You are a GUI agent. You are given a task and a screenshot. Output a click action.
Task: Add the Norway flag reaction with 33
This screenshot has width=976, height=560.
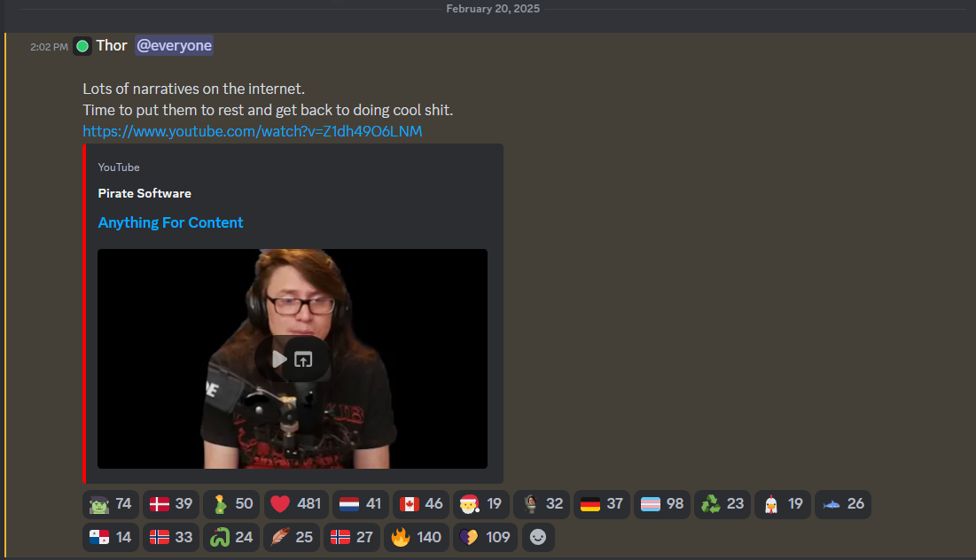coord(171,537)
